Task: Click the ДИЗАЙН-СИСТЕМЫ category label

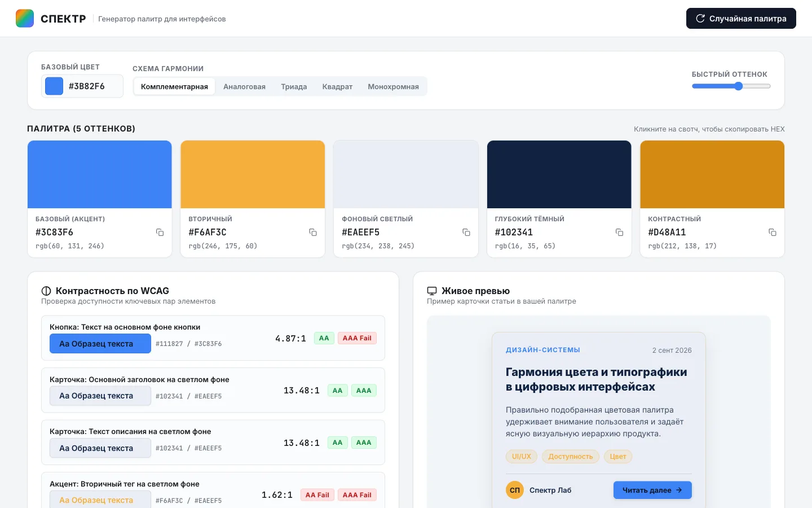Action: click(543, 350)
